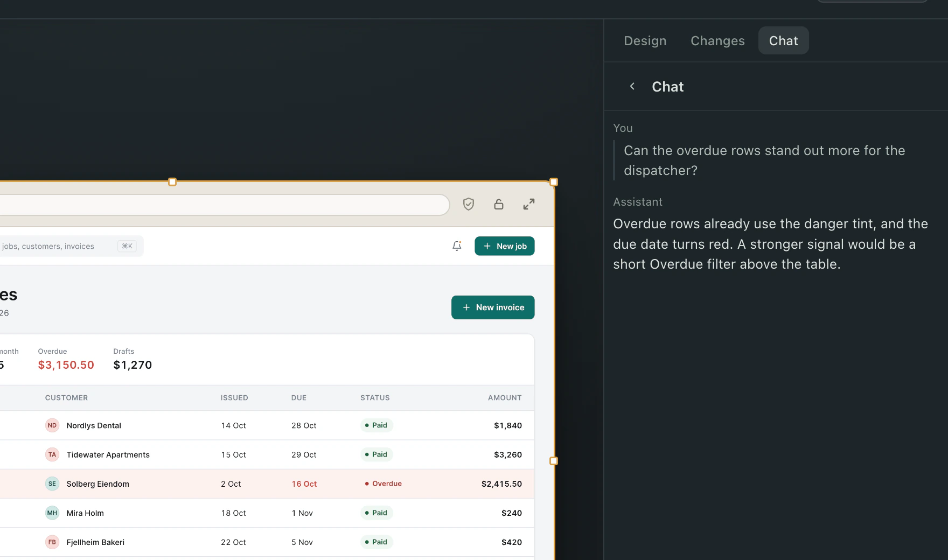Click the Paid status badge for Nordlys Dental
This screenshot has width=948, height=560.
[377, 425]
